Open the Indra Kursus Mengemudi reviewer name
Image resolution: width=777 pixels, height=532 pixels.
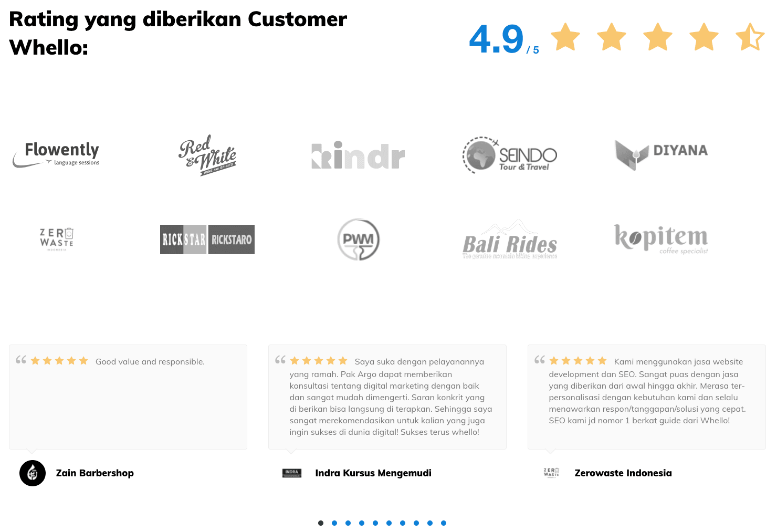tap(373, 473)
